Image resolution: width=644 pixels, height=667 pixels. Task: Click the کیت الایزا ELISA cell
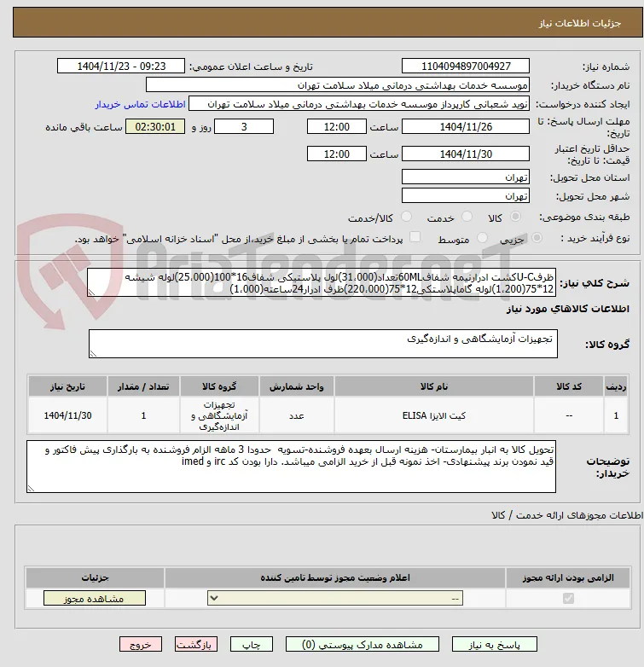(x=434, y=415)
